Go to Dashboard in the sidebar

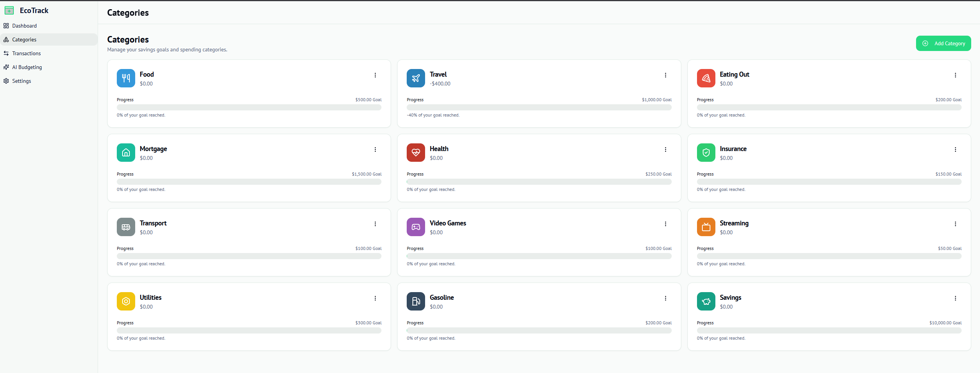pos(24,26)
